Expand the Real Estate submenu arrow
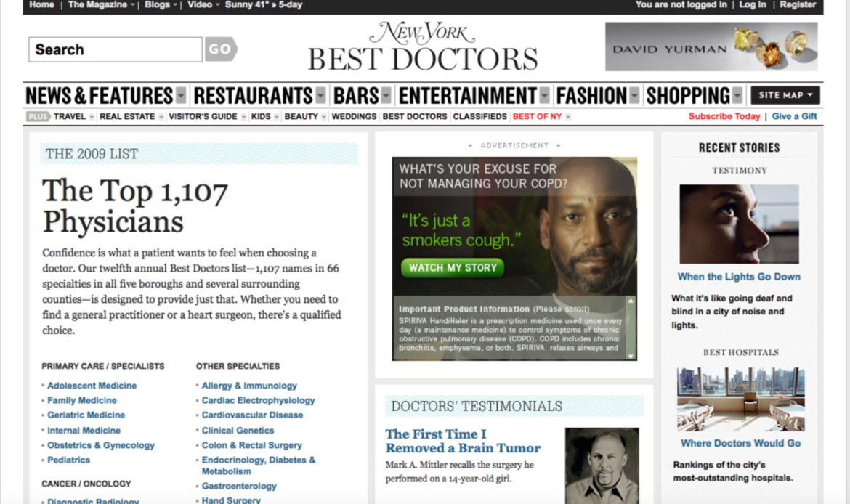The image size is (850, 504). pyautogui.click(x=161, y=117)
